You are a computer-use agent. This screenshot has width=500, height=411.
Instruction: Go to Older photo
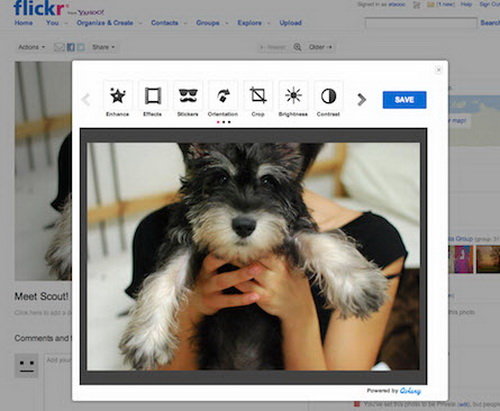click(x=320, y=47)
